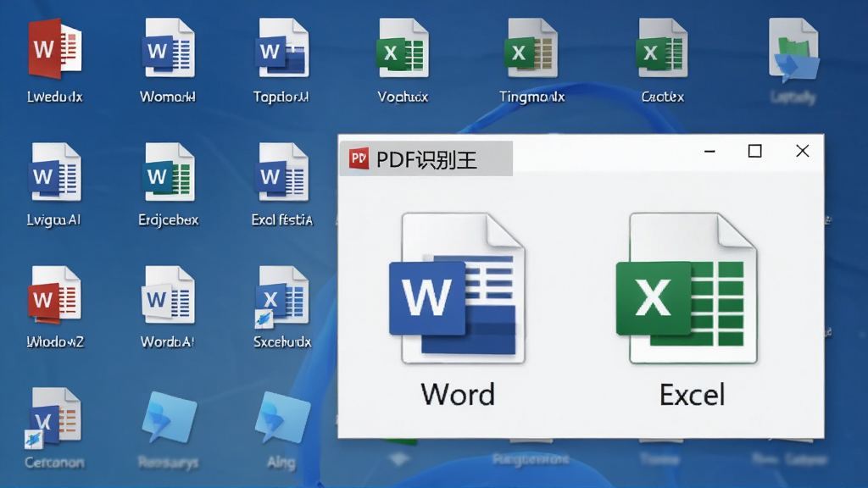
Task: Open the Cercanon shortcut icon
Action: pos(53,418)
